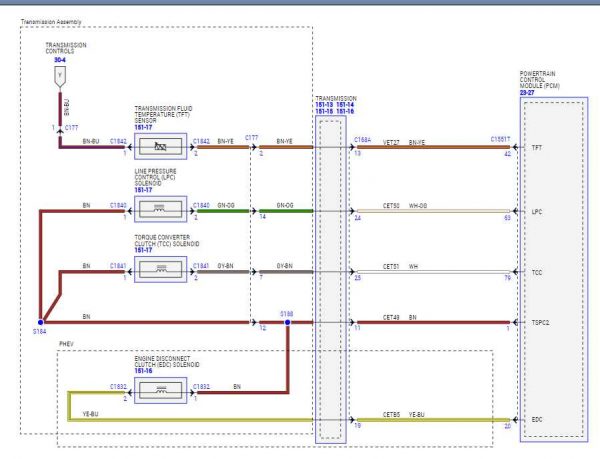Viewport: 600px width, 459px height.
Task: Click the PHEV section label
Action: [x=66, y=344]
